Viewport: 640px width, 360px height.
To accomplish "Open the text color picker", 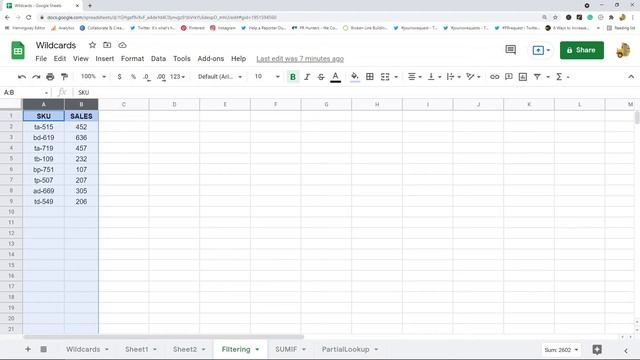I will tap(336, 77).
